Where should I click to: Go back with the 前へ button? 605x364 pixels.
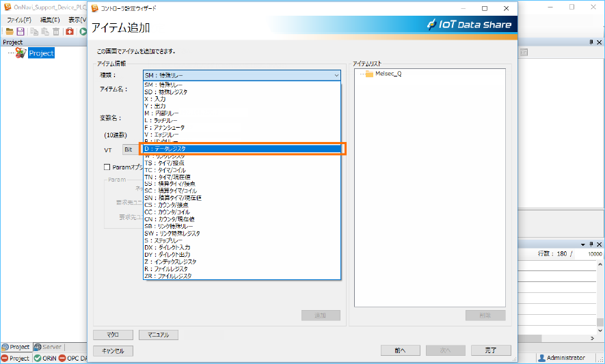[x=400, y=350]
